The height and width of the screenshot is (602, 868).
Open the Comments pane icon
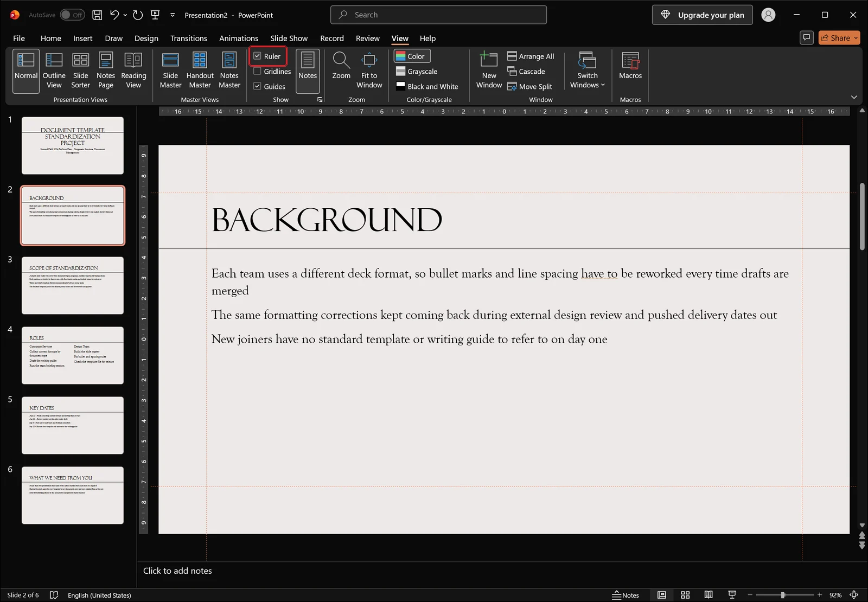(x=807, y=37)
